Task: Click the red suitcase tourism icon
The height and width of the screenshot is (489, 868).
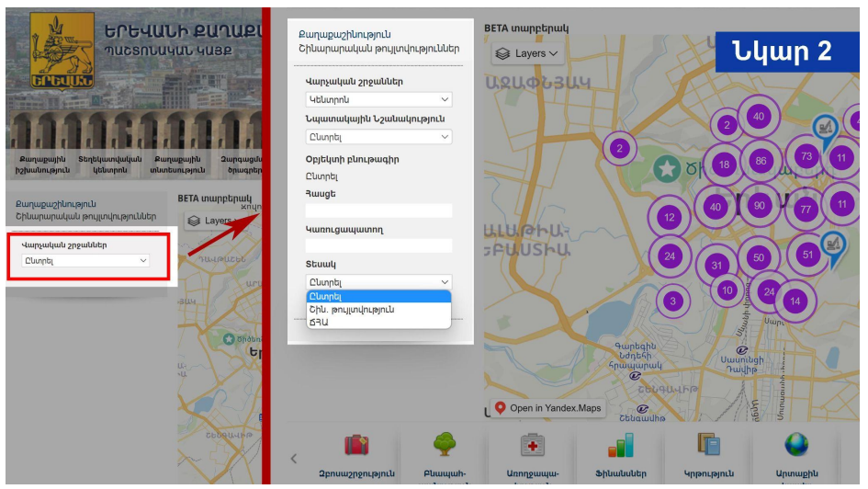Action: pyautogui.click(x=355, y=445)
